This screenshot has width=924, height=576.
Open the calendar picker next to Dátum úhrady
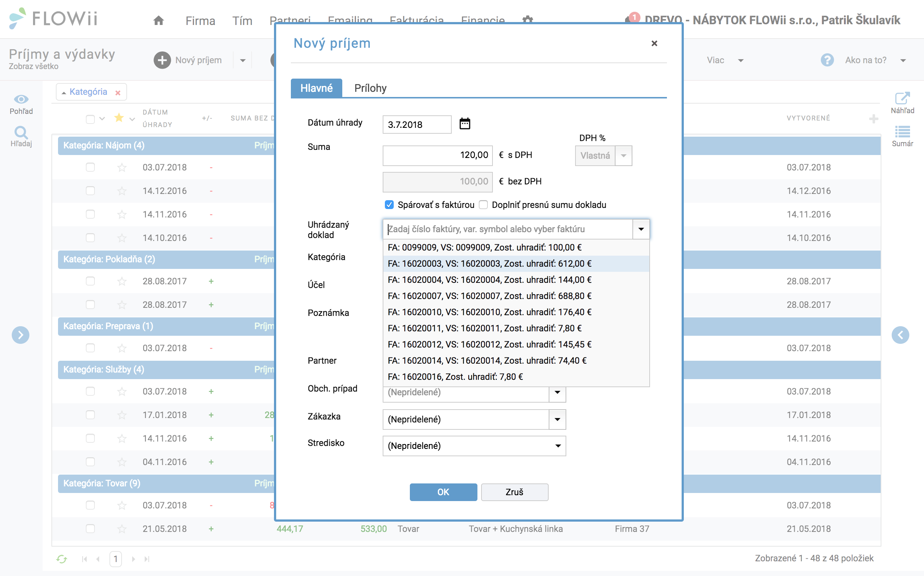[465, 124]
